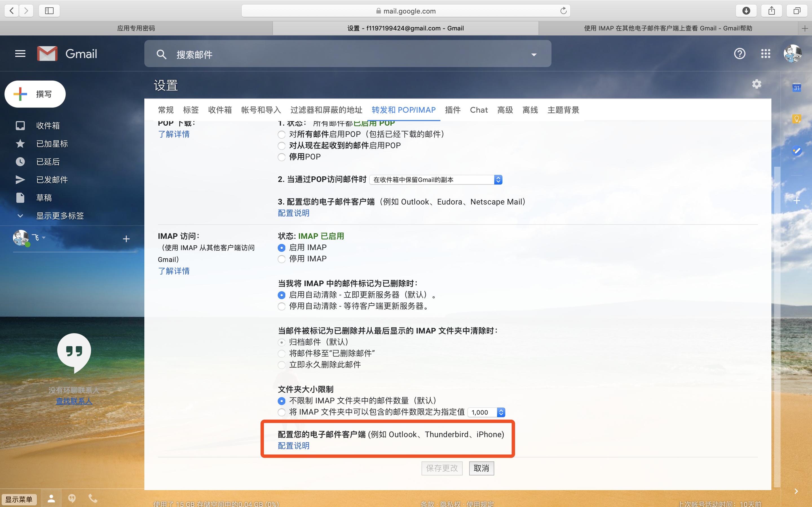Viewport: 812px width, 507px height.
Task: Open the highlighted 配置说明 link
Action: [293, 446]
